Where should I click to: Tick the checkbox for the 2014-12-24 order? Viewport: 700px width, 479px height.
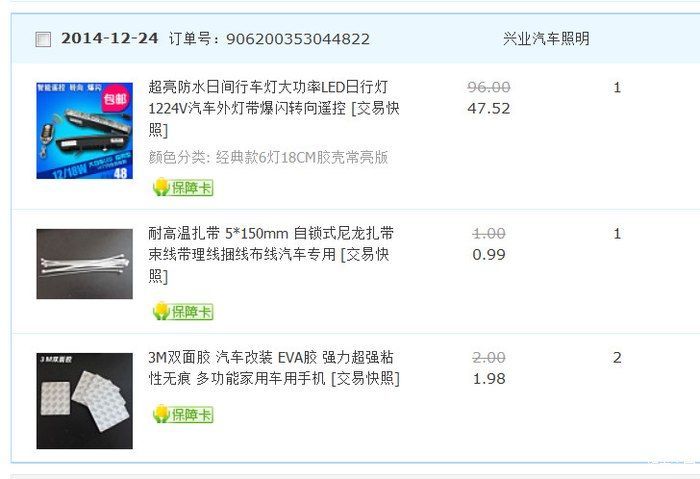tap(43, 39)
